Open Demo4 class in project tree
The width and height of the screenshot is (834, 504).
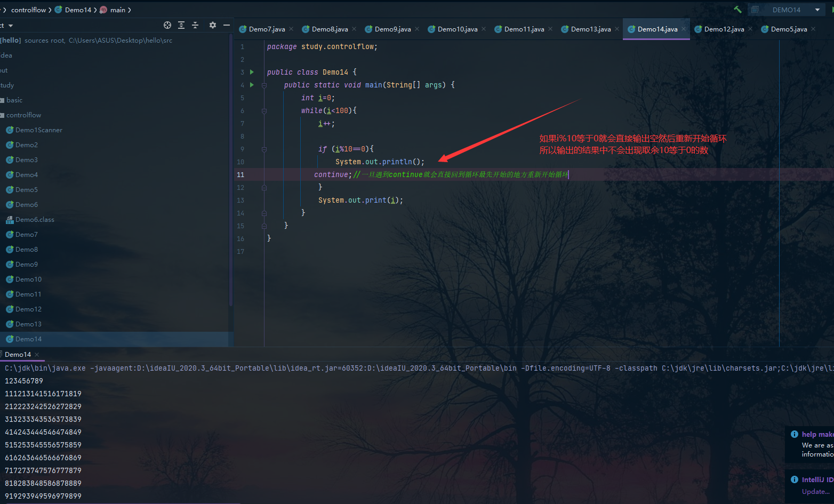(27, 174)
